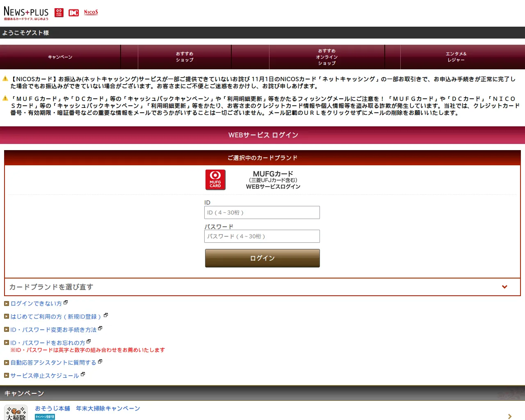The width and height of the screenshot is (525, 420).
Task: Click arrow bullet before サービス停止スケジュール
Action: pos(7,376)
